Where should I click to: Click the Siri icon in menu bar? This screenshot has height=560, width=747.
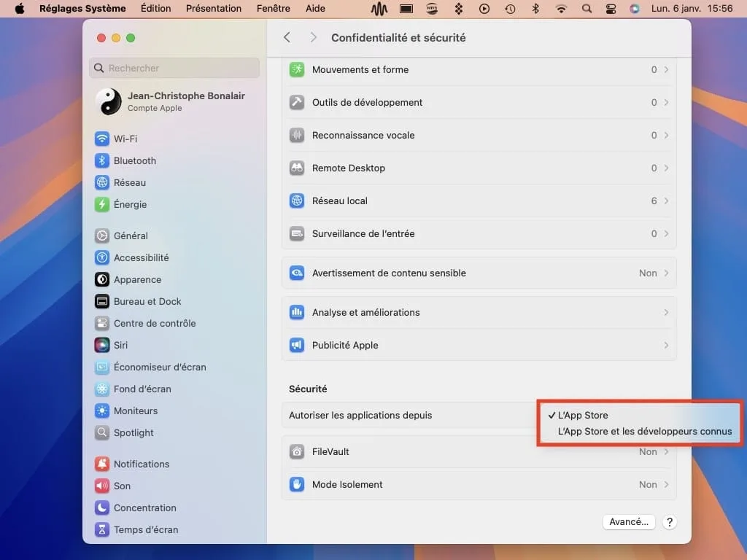pos(635,9)
